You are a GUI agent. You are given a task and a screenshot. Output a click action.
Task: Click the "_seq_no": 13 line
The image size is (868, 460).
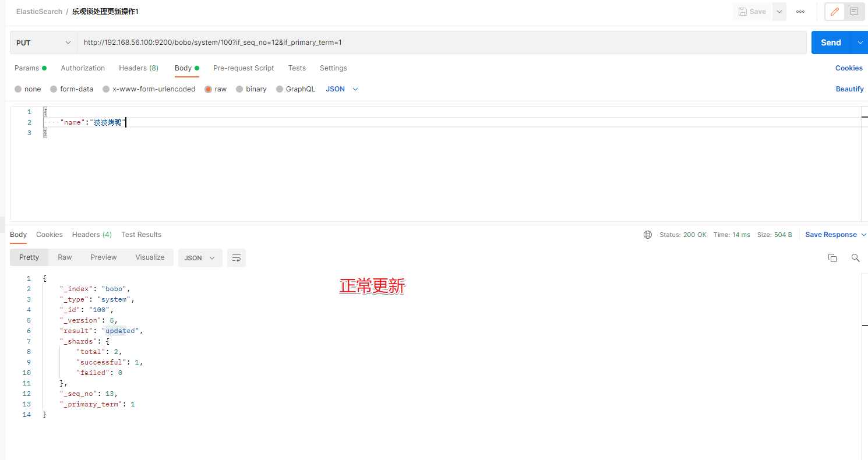tap(89, 394)
